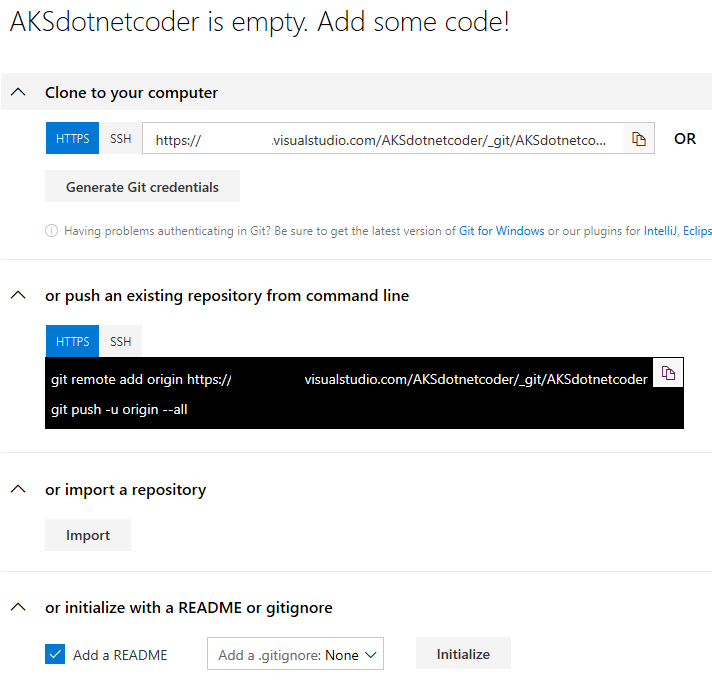Collapse the import a repository section
The image size is (712, 686).
pyautogui.click(x=18, y=489)
